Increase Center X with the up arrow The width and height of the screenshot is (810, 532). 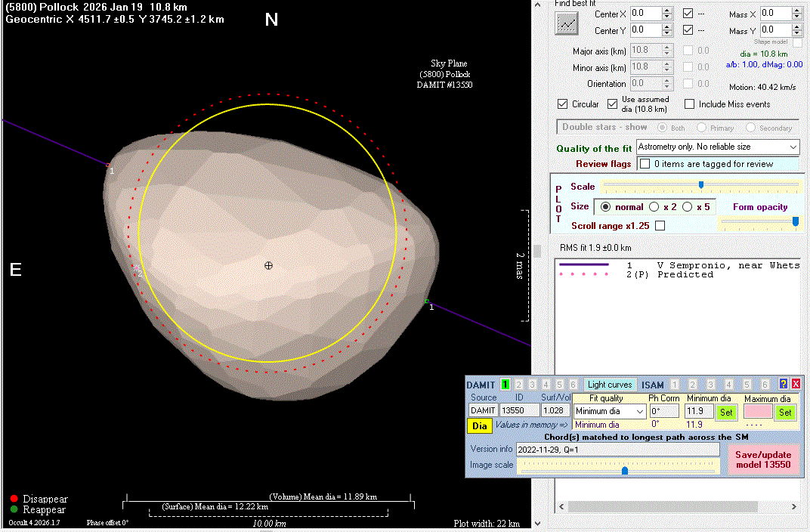tap(666, 10)
